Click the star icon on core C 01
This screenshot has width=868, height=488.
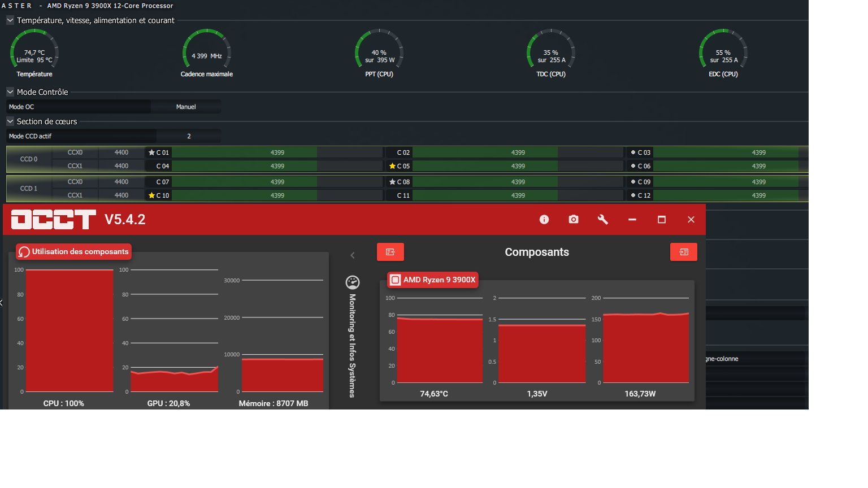(x=151, y=152)
